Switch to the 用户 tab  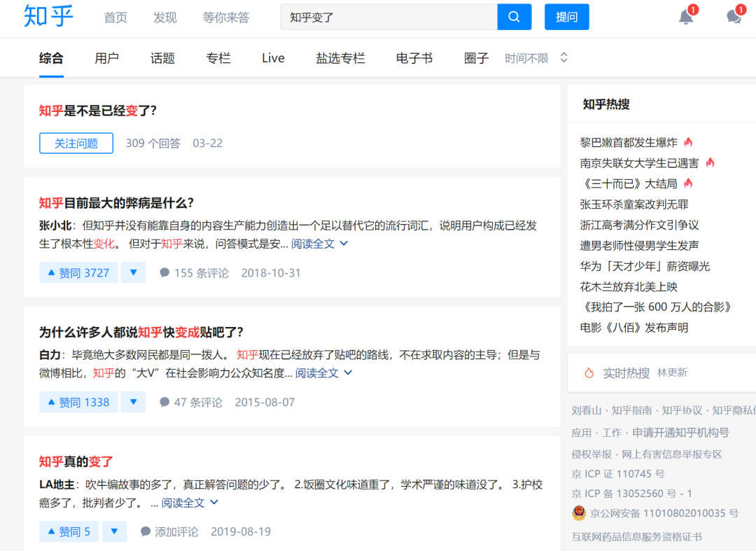pos(106,58)
